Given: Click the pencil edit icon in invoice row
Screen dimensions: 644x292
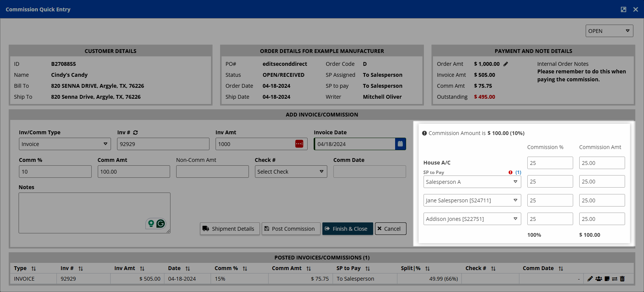Looking at the screenshot, I should [590, 279].
